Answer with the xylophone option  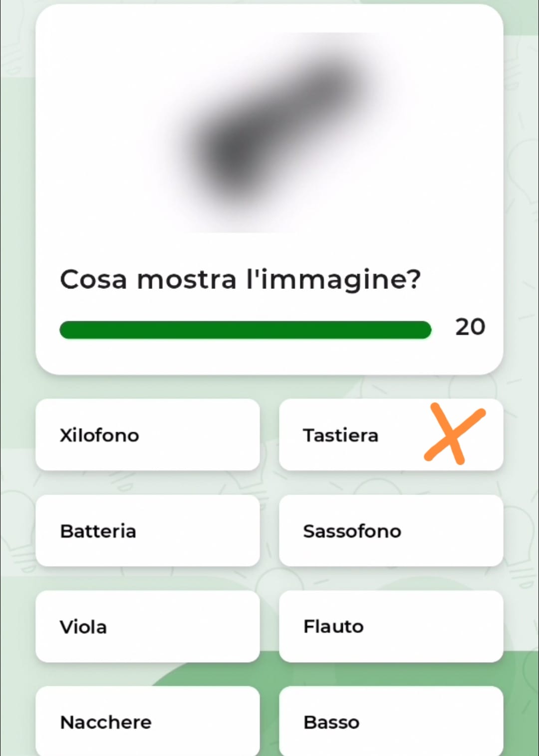pos(148,435)
